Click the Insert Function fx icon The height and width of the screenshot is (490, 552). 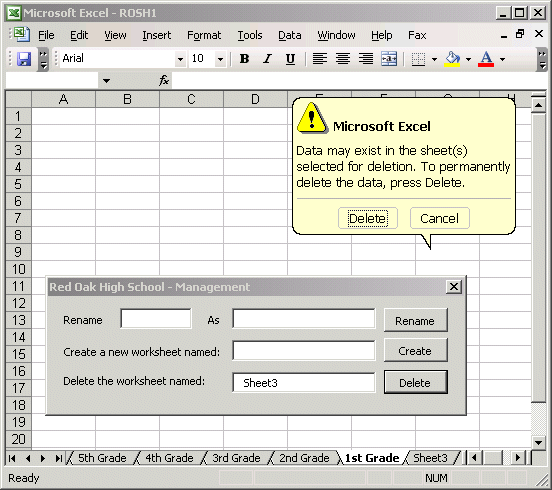pos(164,81)
